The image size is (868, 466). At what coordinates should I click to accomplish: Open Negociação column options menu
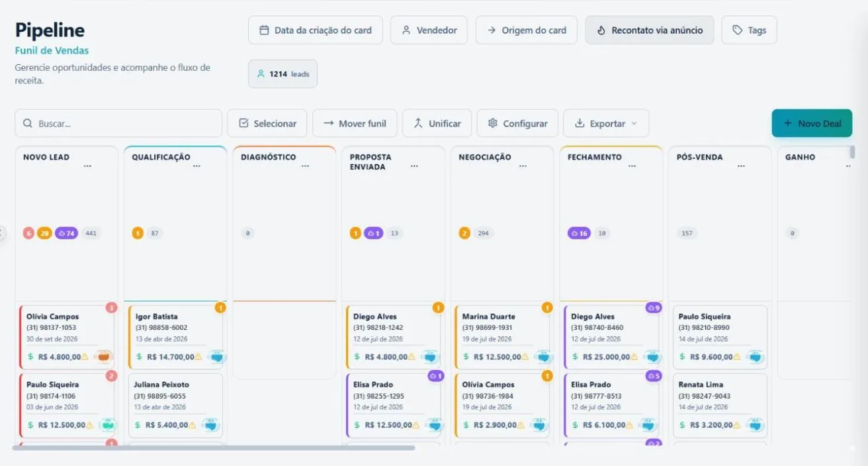click(x=523, y=167)
